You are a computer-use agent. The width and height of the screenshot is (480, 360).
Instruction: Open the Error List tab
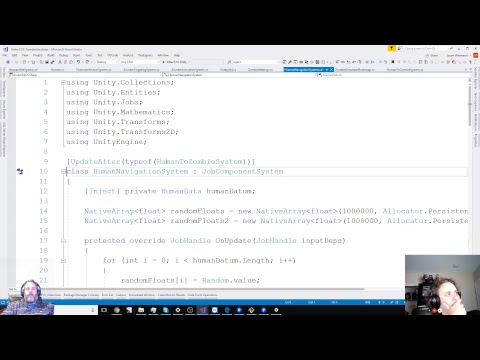(x=107, y=295)
